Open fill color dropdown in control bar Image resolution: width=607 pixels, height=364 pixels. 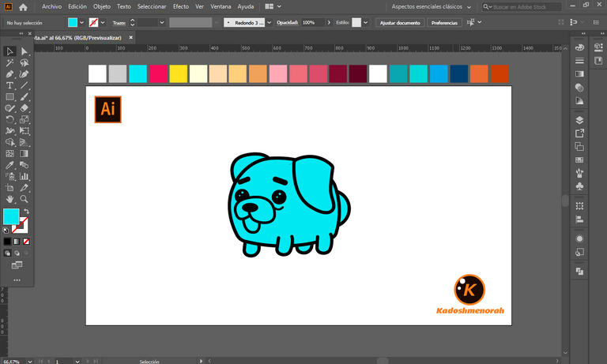[x=81, y=22]
